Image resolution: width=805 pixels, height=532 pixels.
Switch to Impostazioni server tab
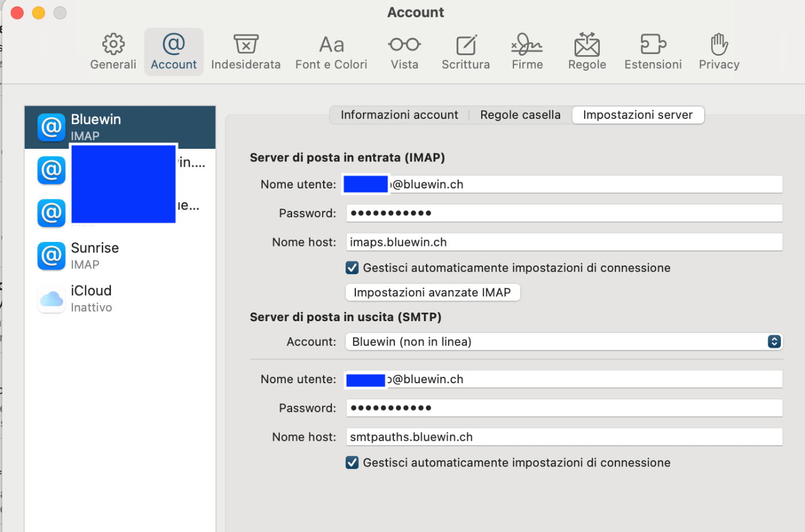638,115
